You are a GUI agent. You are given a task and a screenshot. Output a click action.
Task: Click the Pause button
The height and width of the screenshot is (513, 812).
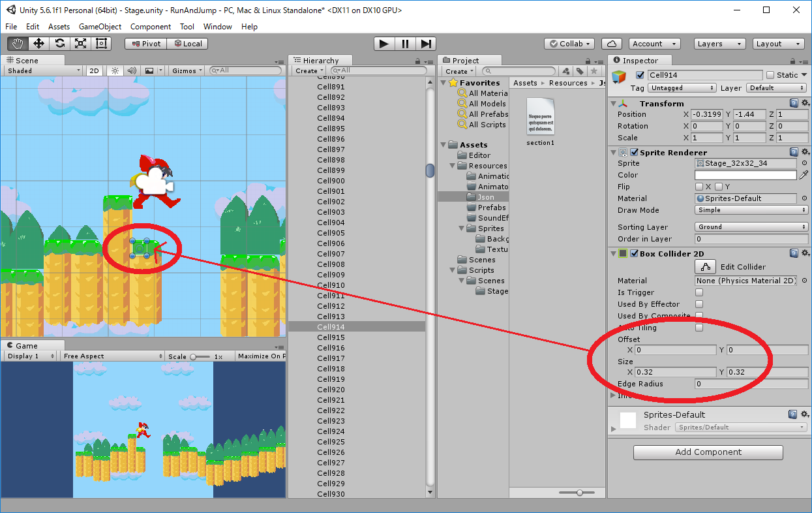405,44
